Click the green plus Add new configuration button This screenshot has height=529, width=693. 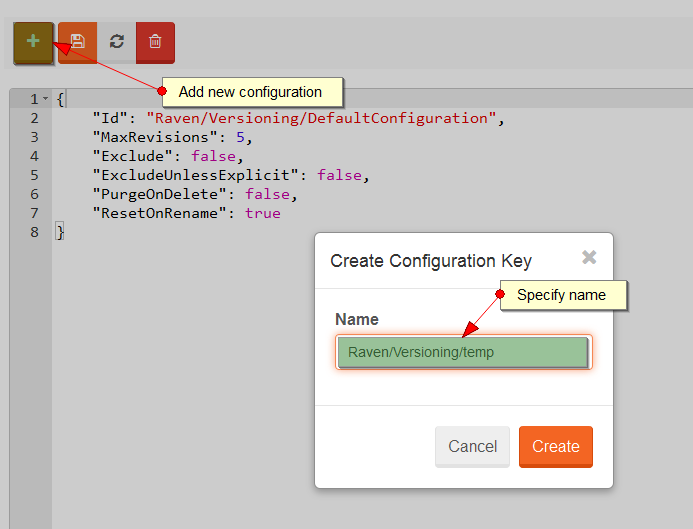(33, 43)
